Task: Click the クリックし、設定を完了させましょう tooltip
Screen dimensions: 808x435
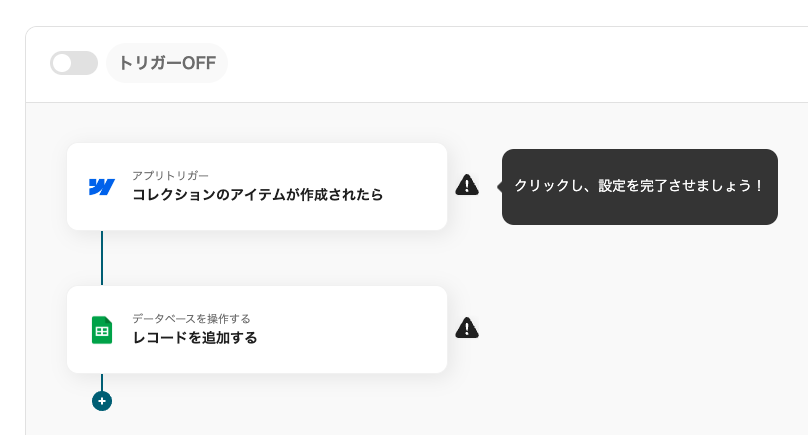Action: pyautogui.click(x=639, y=186)
